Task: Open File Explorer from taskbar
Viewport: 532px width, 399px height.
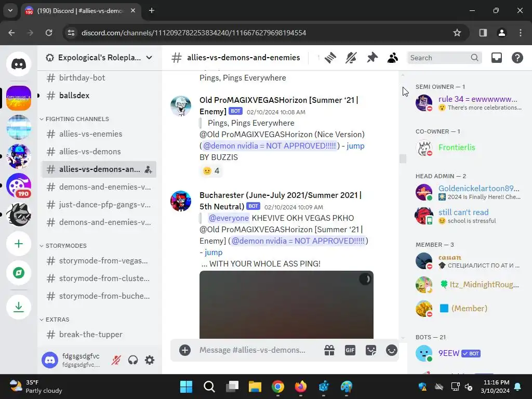Action: pos(255,387)
